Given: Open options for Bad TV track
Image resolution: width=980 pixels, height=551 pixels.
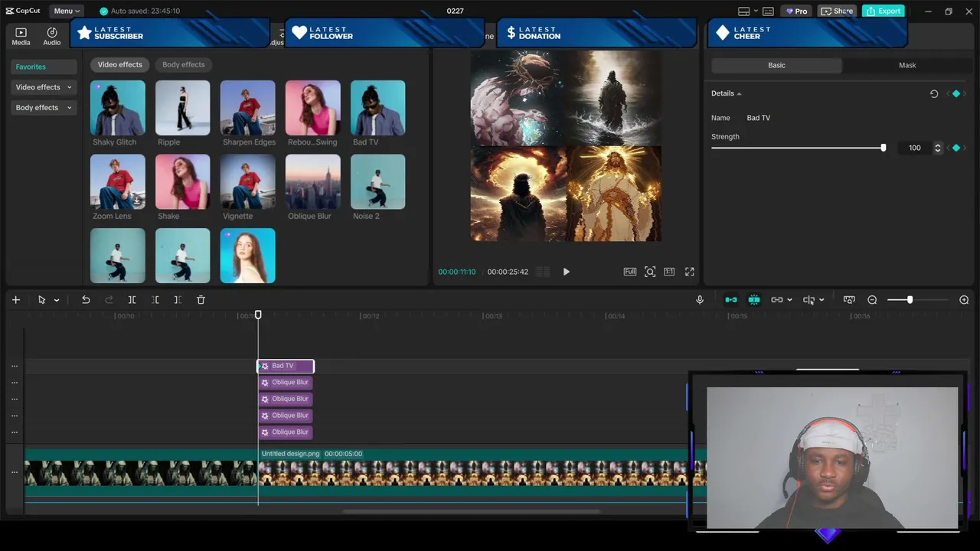Looking at the screenshot, I should [x=15, y=366].
